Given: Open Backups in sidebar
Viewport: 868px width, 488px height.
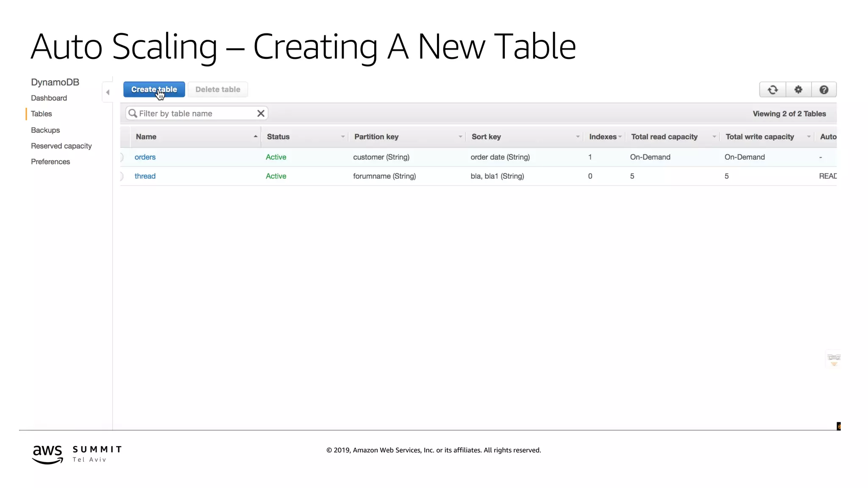Looking at the screenshot, I should coord(45,130).
